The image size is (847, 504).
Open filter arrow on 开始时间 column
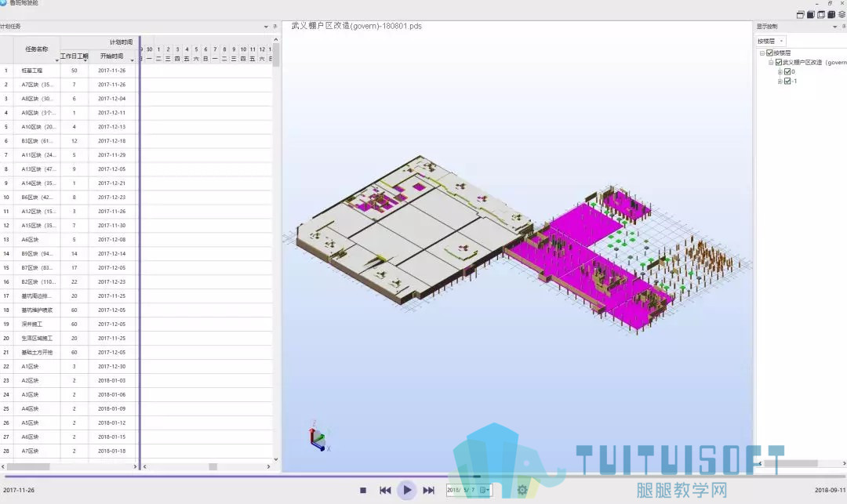pyautogui.click(x=132, y=60)
